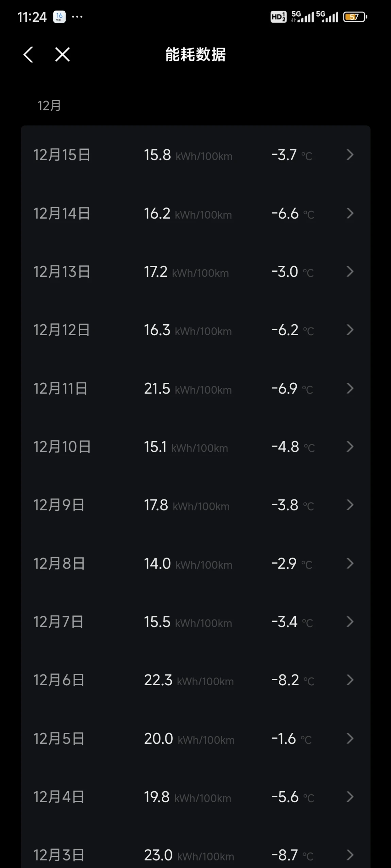The height and width of the screenshot is (868, 391).
Task: Close the energy data page
Action: pyautogui.click(x=63, y=54)
